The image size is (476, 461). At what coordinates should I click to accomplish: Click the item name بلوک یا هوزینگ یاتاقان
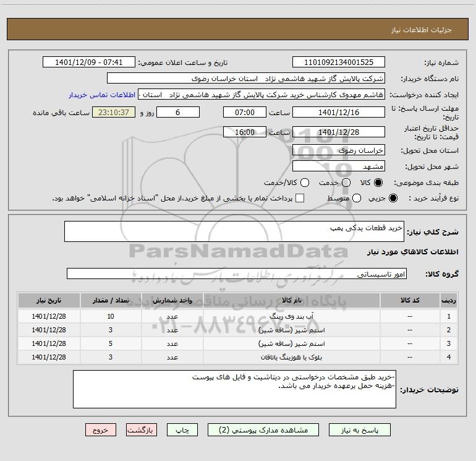pos(291,358)
